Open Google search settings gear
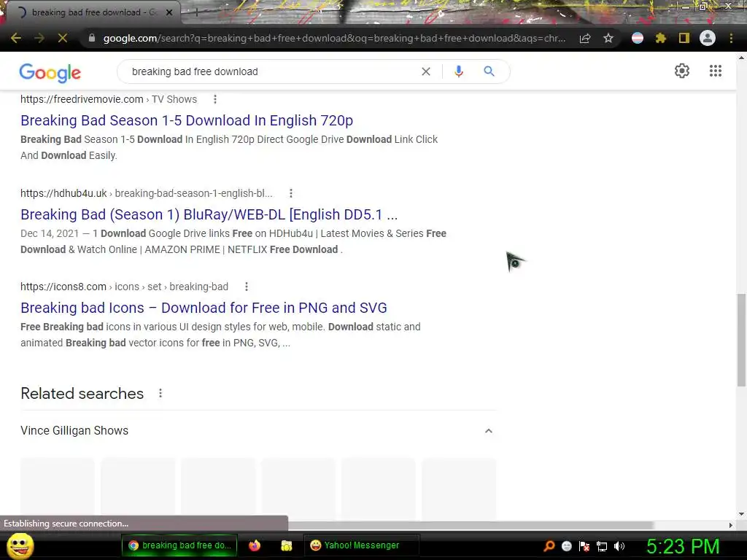The height and width of the screenshot is (560, 747). [x=682, y=71]
